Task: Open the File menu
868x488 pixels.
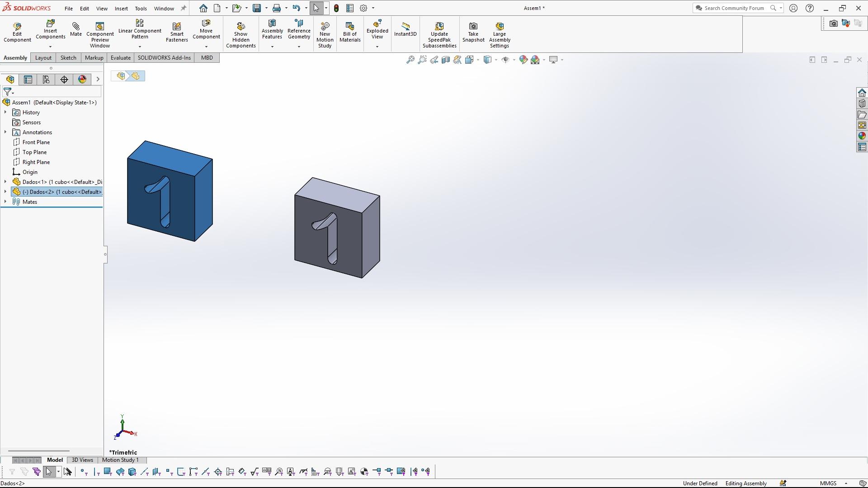Action: pos(69,8)
